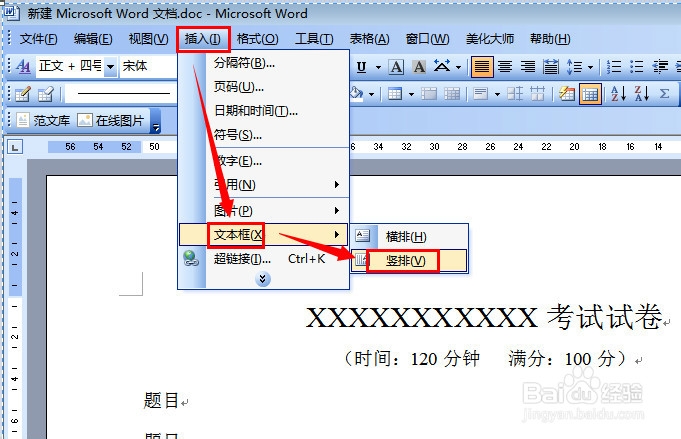The height and width of the screenshot is (439, 681).
Task: Click the cell alignment icon
Action: (x=481, y=94)
